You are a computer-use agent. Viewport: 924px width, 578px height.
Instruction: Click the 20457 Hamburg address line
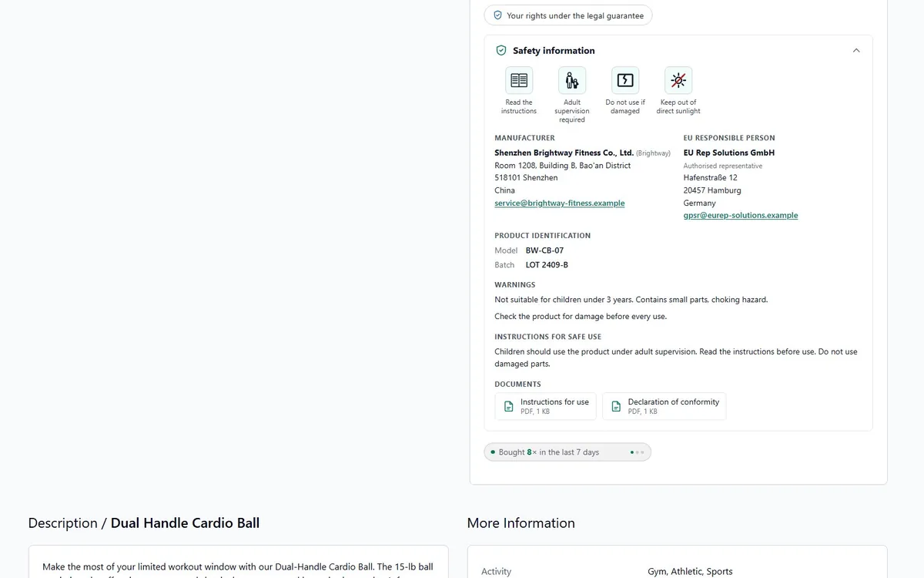tap(712, 190)
